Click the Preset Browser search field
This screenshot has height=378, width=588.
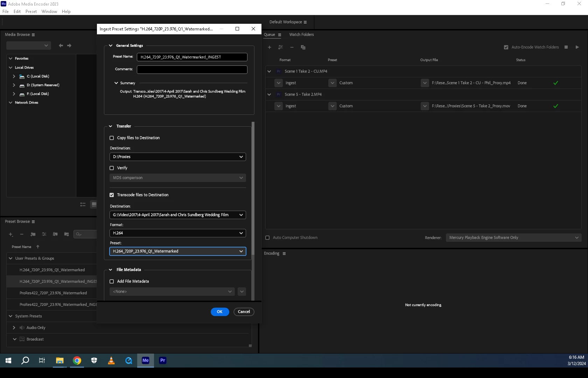pyautogui.click(x=85, y=234)
